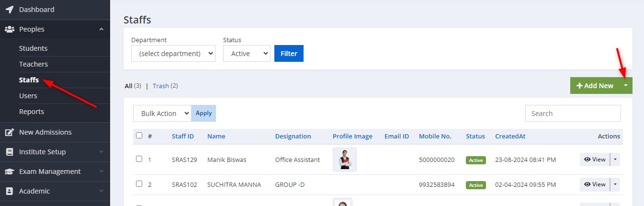Expand the Academic menu chevron
Screen dimensions: 644x206
(101, 191)
